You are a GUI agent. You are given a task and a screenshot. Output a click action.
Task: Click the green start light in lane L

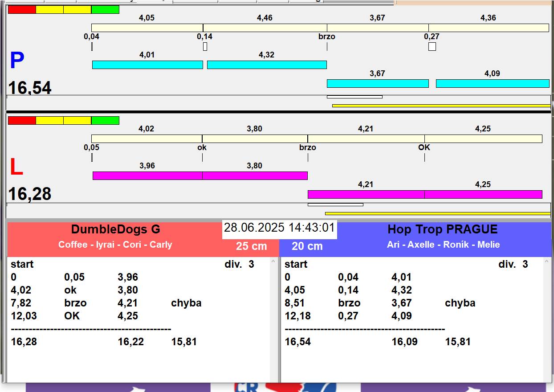[105, 120]
